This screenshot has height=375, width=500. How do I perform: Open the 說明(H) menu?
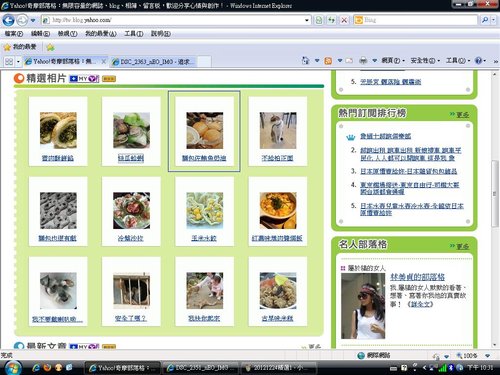(x=161, y=34)
